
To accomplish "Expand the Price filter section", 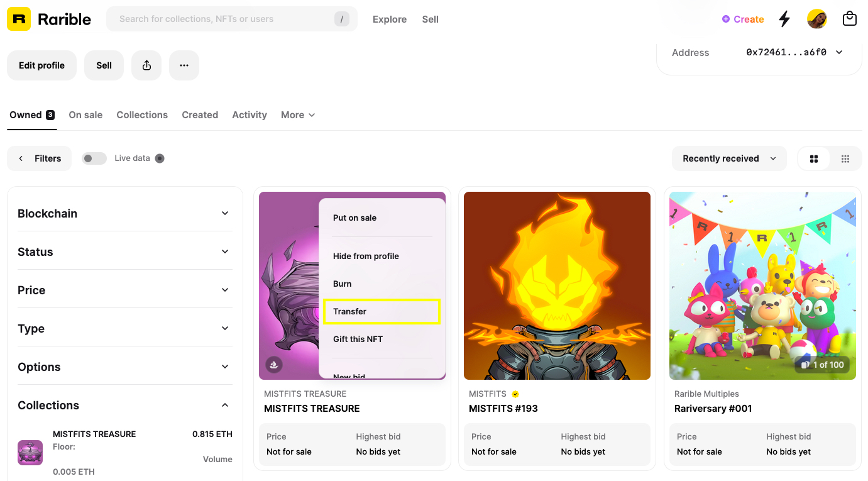I will [x=125, y=290].
